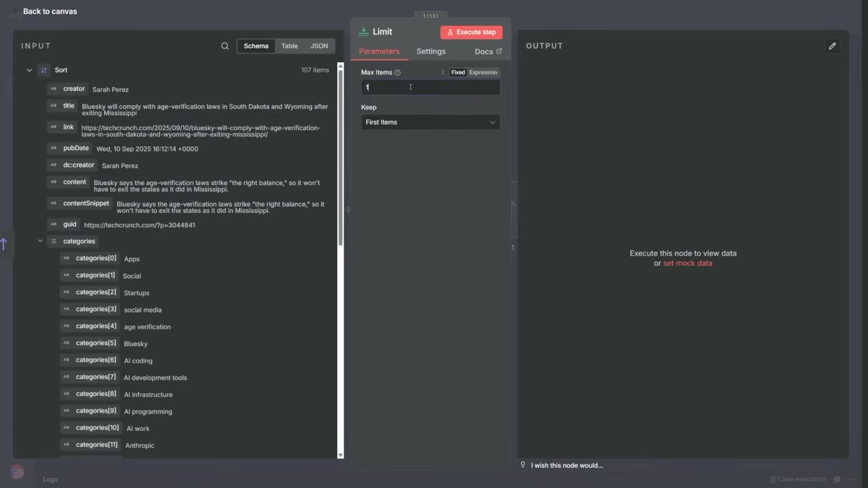Click the drag handle above Limit panel
The height and width of the screenshot is (488, 868).
430,16
